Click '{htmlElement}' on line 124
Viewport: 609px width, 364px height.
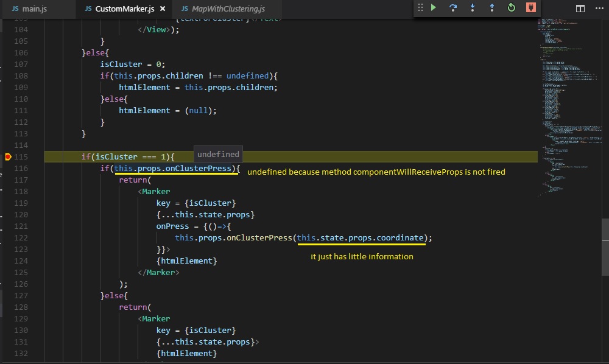pos(187,261)
